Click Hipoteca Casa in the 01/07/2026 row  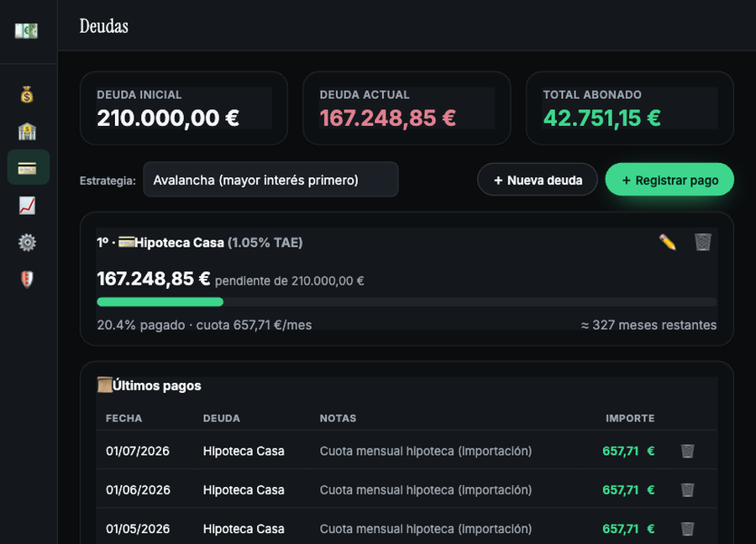[244, 451]
